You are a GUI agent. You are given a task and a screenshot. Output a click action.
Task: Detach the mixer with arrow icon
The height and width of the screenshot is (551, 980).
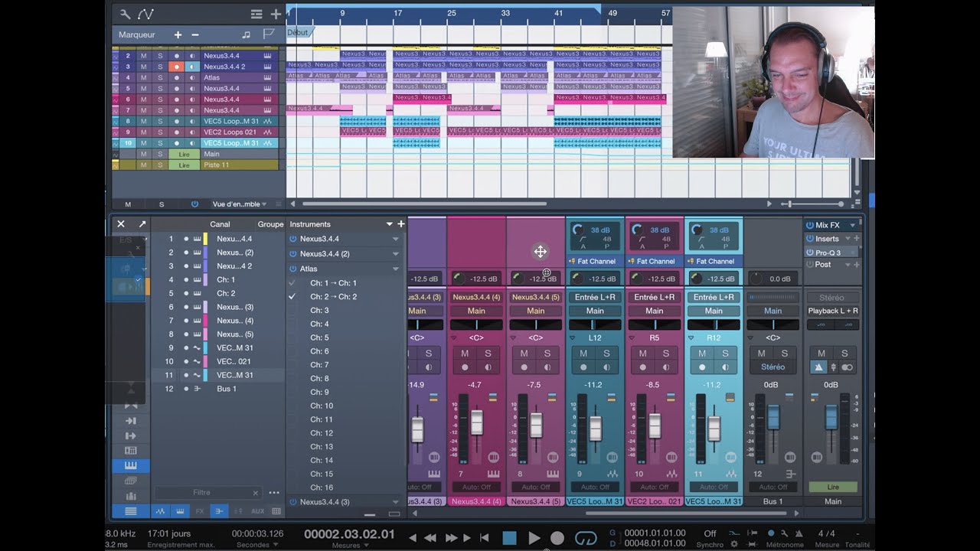tap(142, 224)
